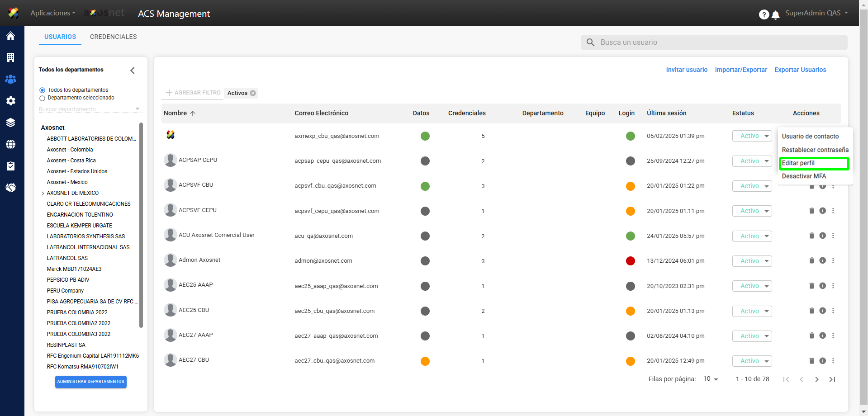Open more options for ACU Axosnet Comercial User

[833, 236]
